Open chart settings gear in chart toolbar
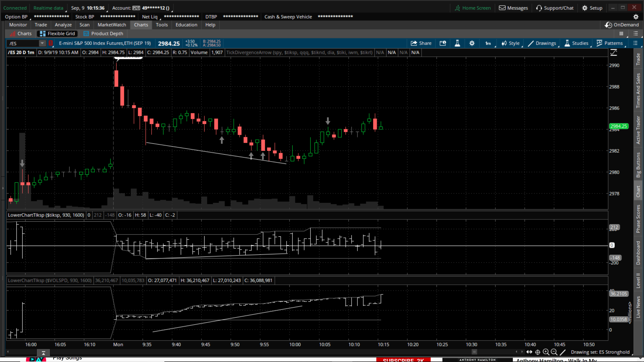644x362 pixels. [x=472, y=43]
